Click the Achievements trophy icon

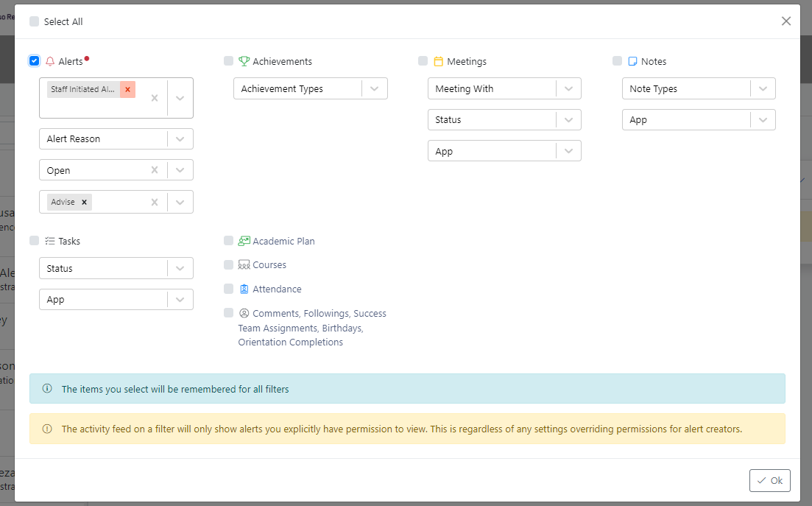pos(244,61)
